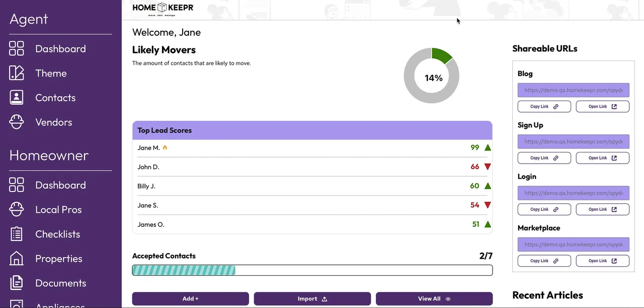Open the Login link
Viewport: 644px width, 308px height.
coord(603,209)
